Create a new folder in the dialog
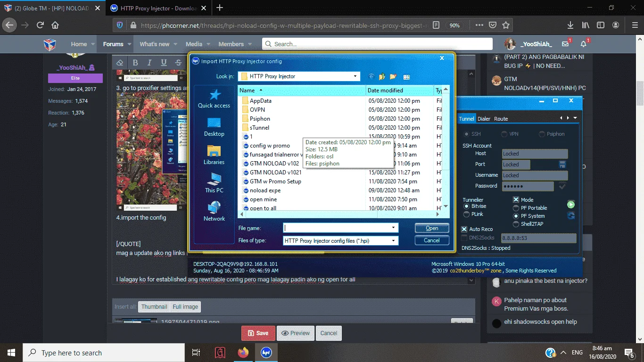 point(393,77)
